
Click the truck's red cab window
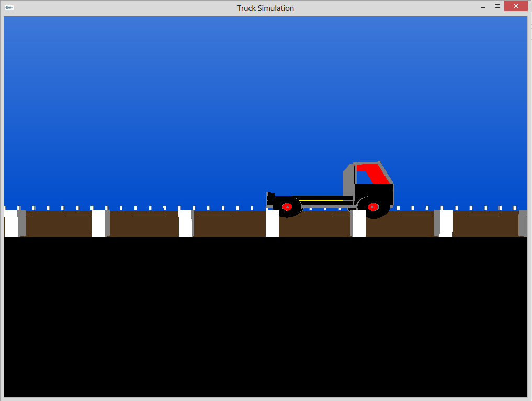pos(373,174)
